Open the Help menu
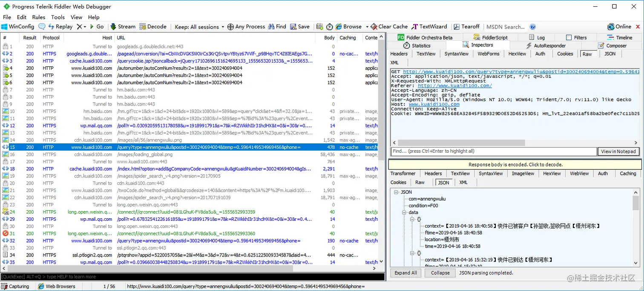Image resolution: width=644 pixels, height=291 pixels. 94,17
